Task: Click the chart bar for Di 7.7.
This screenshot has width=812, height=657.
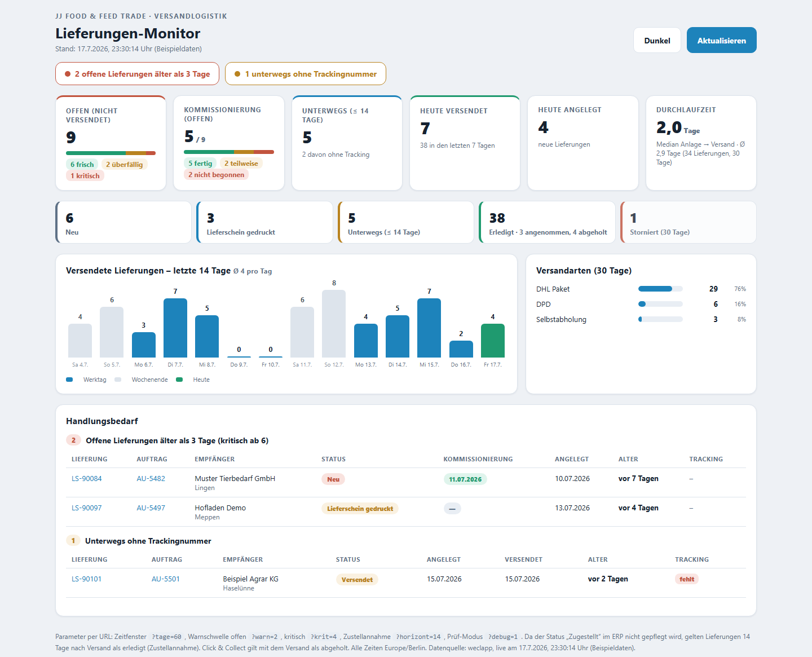Action: click(x=175, y=328)
